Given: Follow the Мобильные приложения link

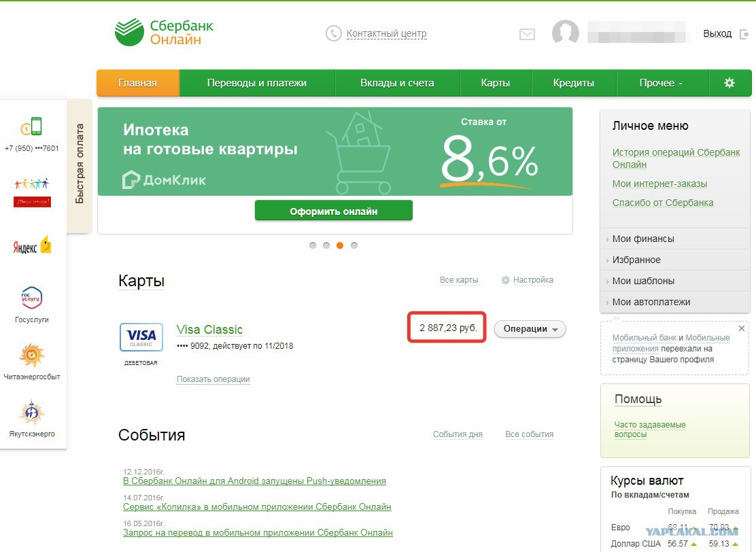Looking at the screenshot, I should (x=671, y=343).
